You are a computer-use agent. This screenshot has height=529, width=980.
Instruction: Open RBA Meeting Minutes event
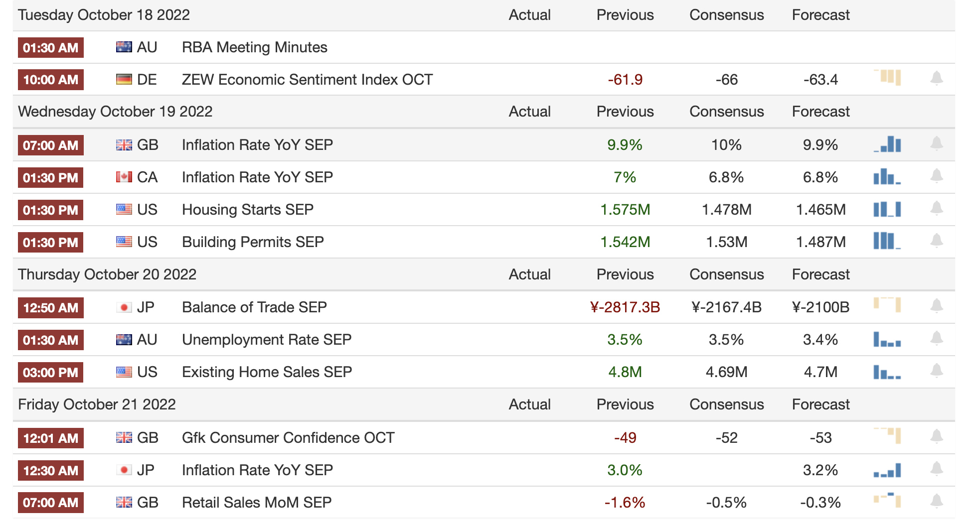(x=254, y=47)
